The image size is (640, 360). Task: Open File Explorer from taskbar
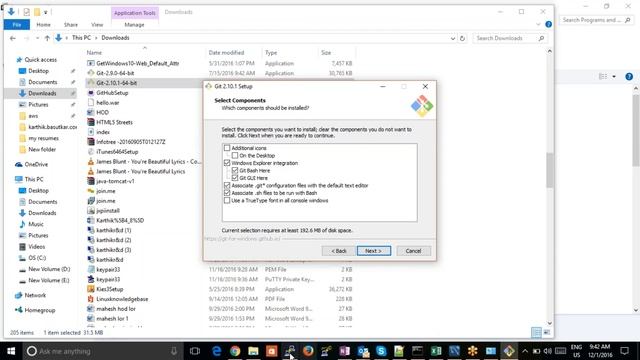[253, 351]
